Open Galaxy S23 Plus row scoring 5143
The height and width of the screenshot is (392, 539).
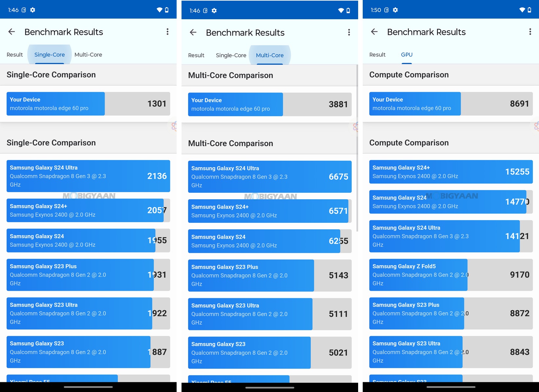pos(270,275)
